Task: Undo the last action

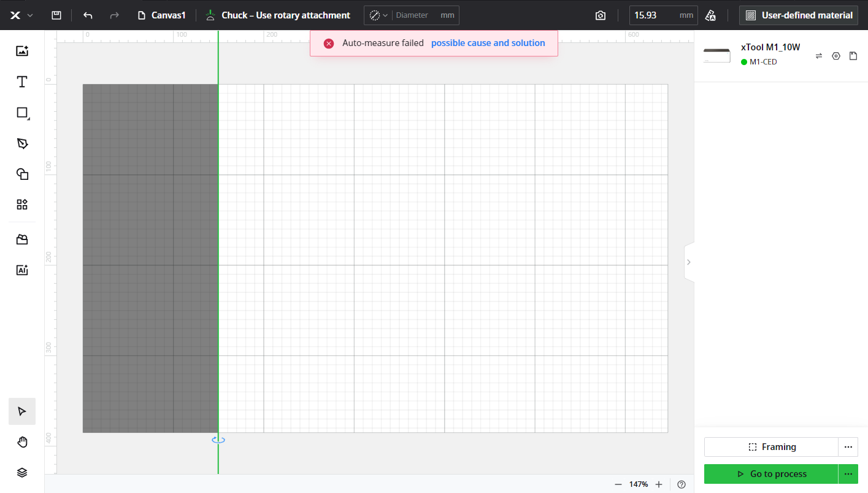Action: pyautogui.click(x=88, y=15)
